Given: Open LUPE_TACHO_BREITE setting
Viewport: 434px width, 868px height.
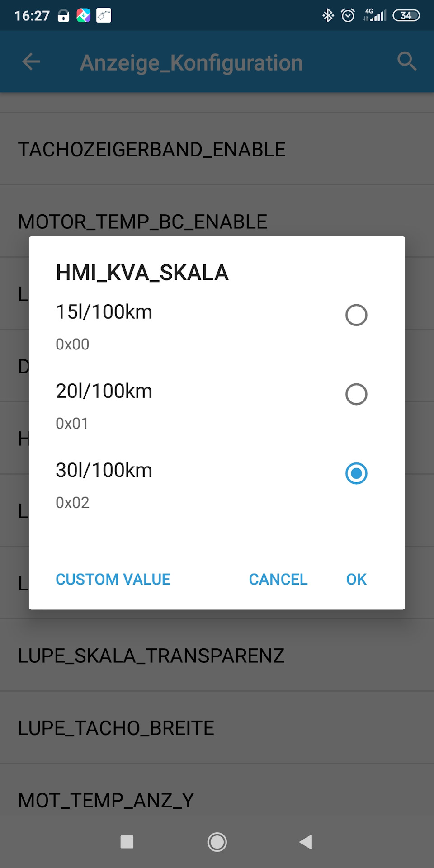Looking at the screenshot, I should pyautogui.click(x=217, y=728).
